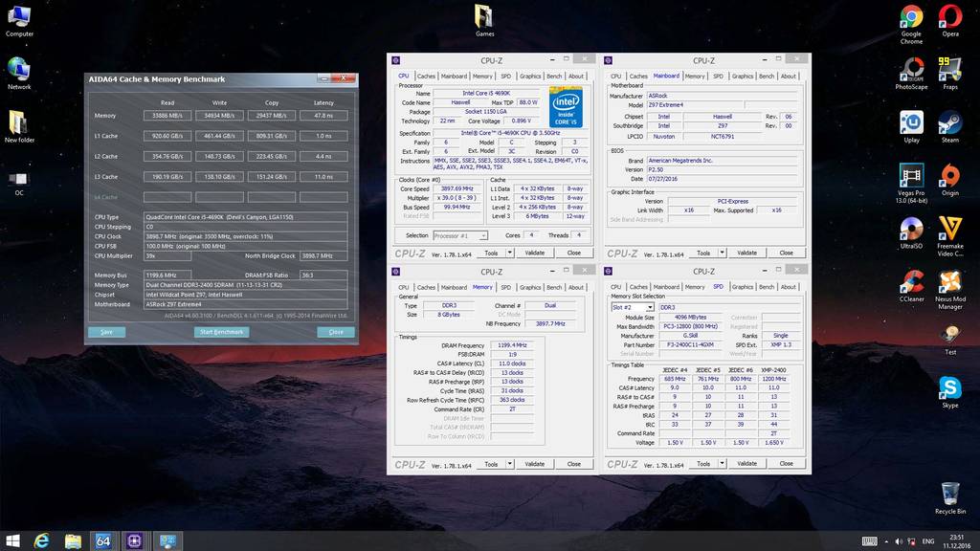
Task: Open Memory tab in the CPU-Z SPD-tab window
Action: [x=695, y=287]
